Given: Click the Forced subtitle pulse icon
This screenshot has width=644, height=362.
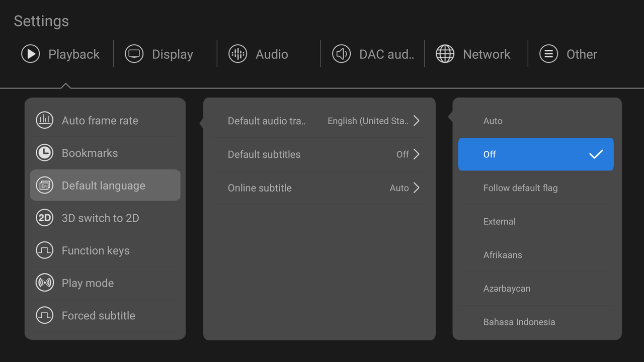Looking at the screenshot, I should [45, 316].
